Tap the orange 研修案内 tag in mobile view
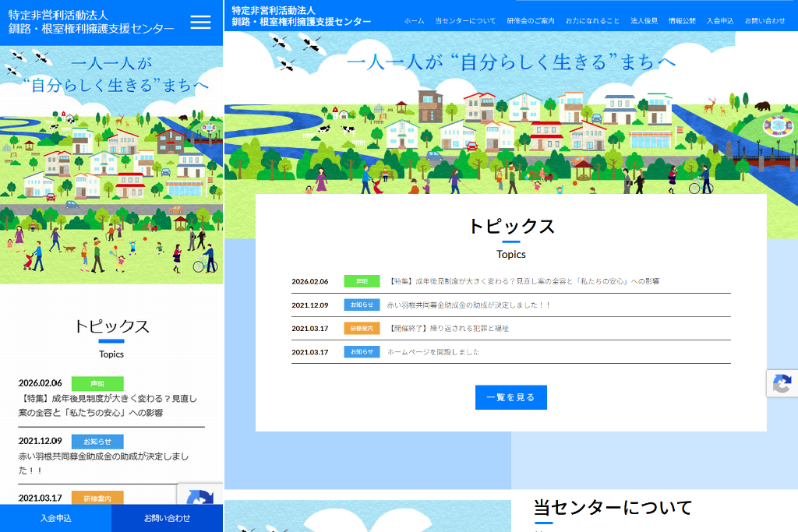 (x=97, y=498)
